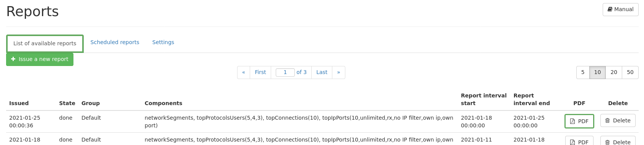Image resolution: width=644 pixels, height=145 pixels.
Task: Open the Manual book button
Action: pyautogui.click(x=620, y=10)
